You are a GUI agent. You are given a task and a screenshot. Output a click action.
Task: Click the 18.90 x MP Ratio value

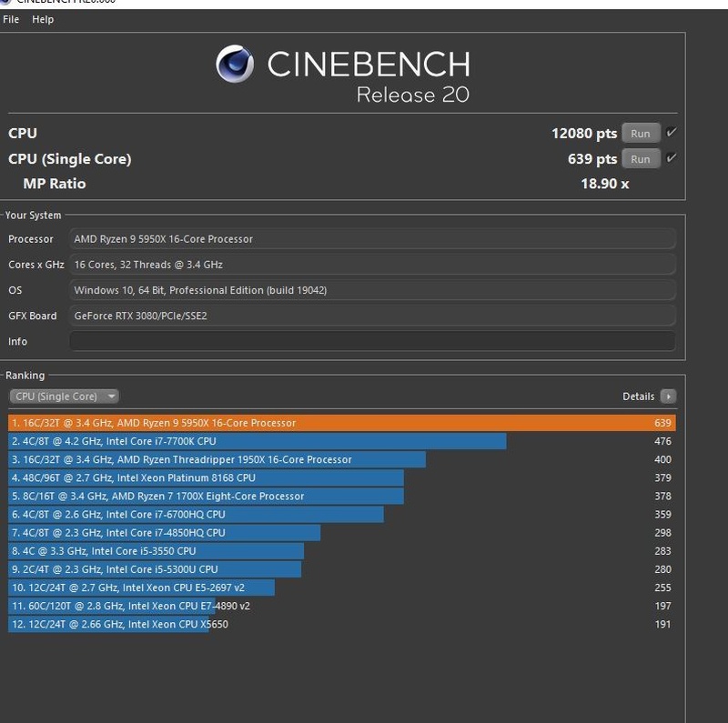[605, 184]
